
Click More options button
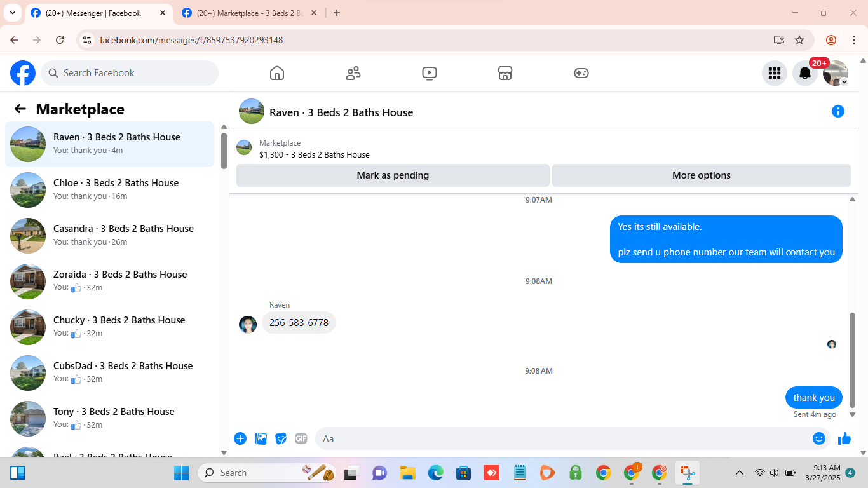point(702,175)
